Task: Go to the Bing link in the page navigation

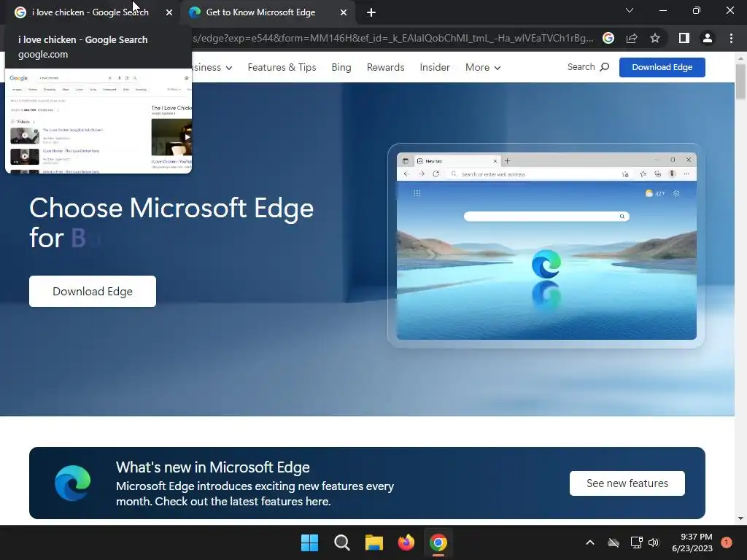Action: click(341, 68)
